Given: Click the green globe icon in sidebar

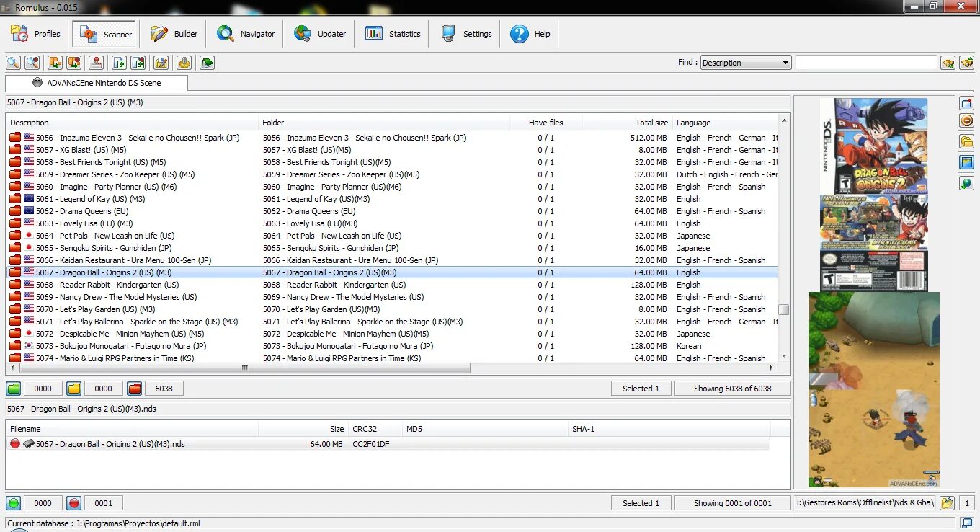Looking at the screenshot, I should coord(967,183).
